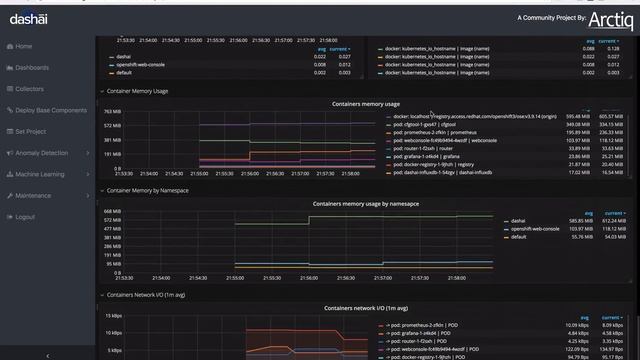Open 'Containers network I/O (1m avg)' title menu
The height and width of the screenshot is (360, 640).
(x=366, y=308)
